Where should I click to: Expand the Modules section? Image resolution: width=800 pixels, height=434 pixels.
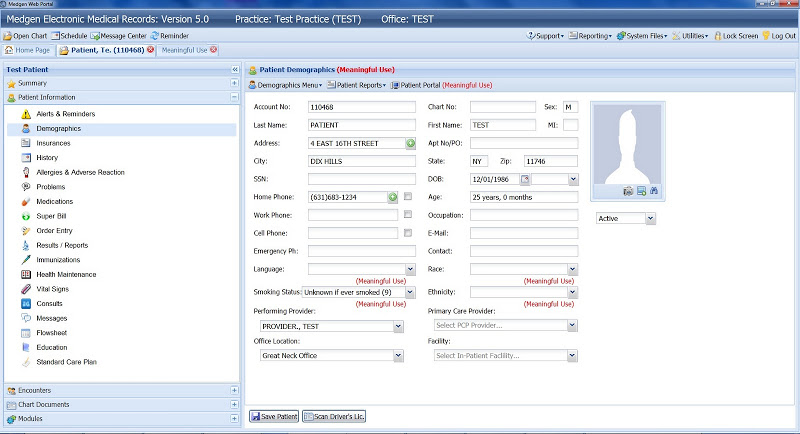[x=234, y=419]
